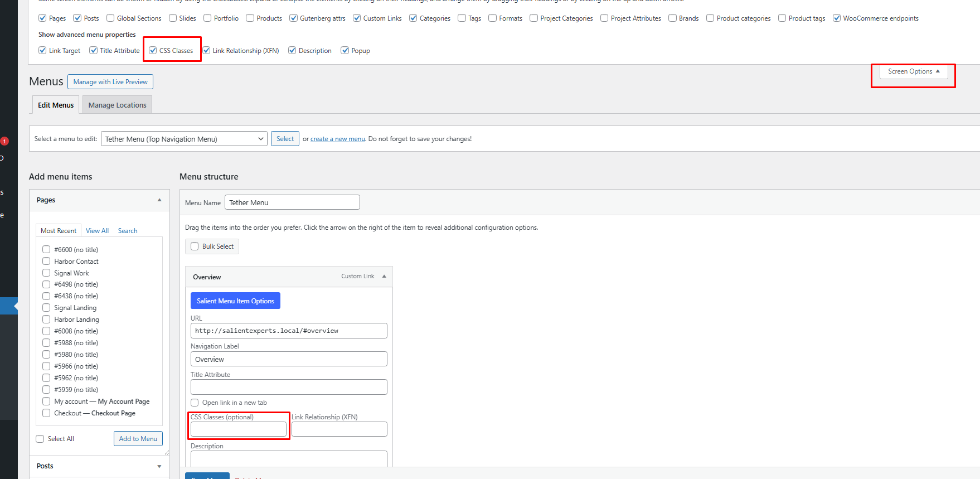Click the CSS Classes input field

click(239, 429)
